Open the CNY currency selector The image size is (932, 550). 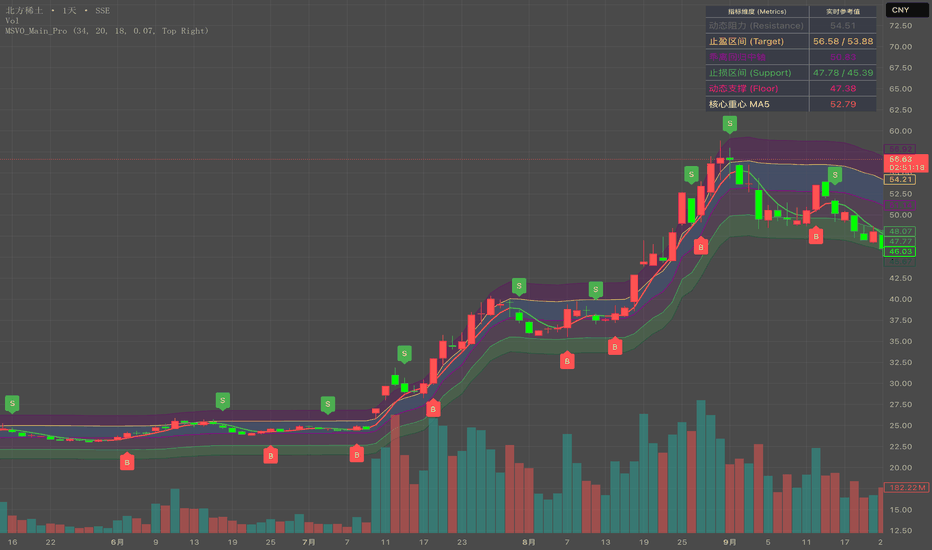905,10
